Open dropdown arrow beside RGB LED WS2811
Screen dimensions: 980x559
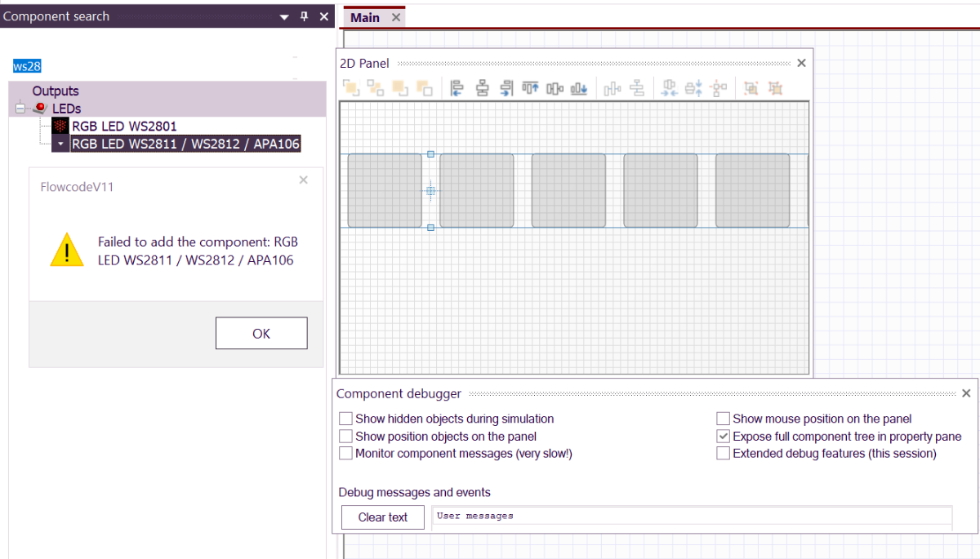coord(60,144)
